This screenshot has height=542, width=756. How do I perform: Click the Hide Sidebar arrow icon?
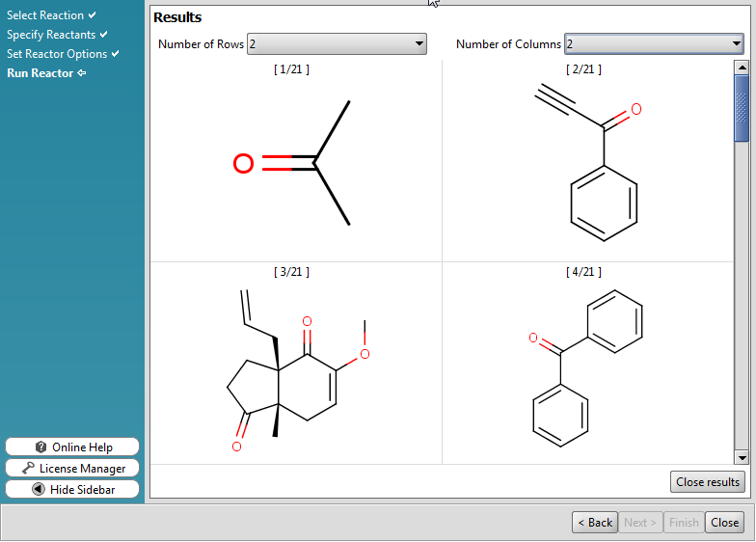[39, 490]
